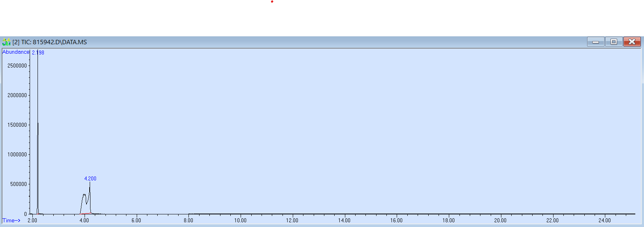Click the 16.00 time axis tick label
The width and height of the screenshot is (644, 227).
(396, 220)
